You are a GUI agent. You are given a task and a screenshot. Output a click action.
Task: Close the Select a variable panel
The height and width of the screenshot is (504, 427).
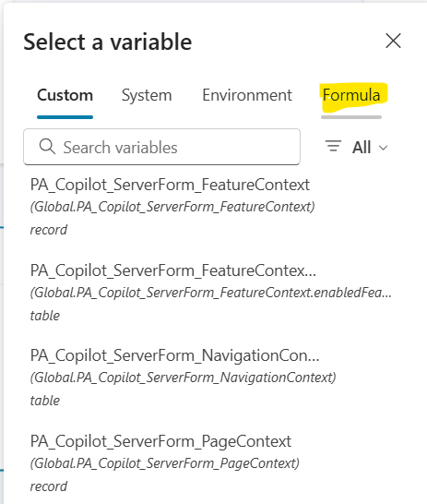393,41
